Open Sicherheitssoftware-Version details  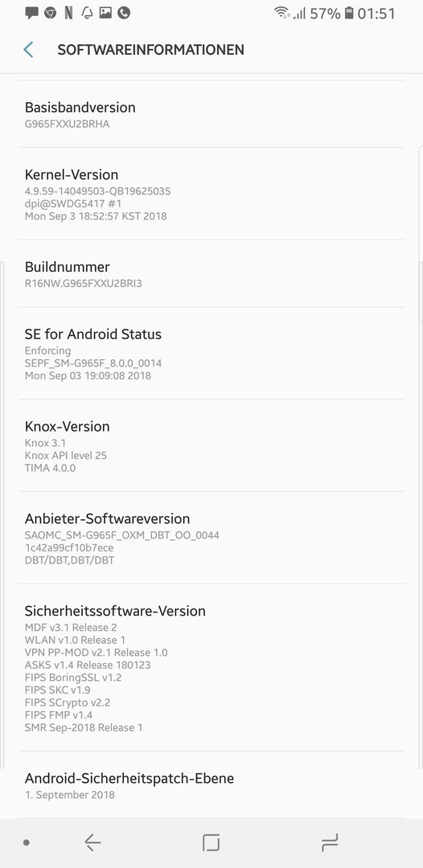tap(211, 668)
